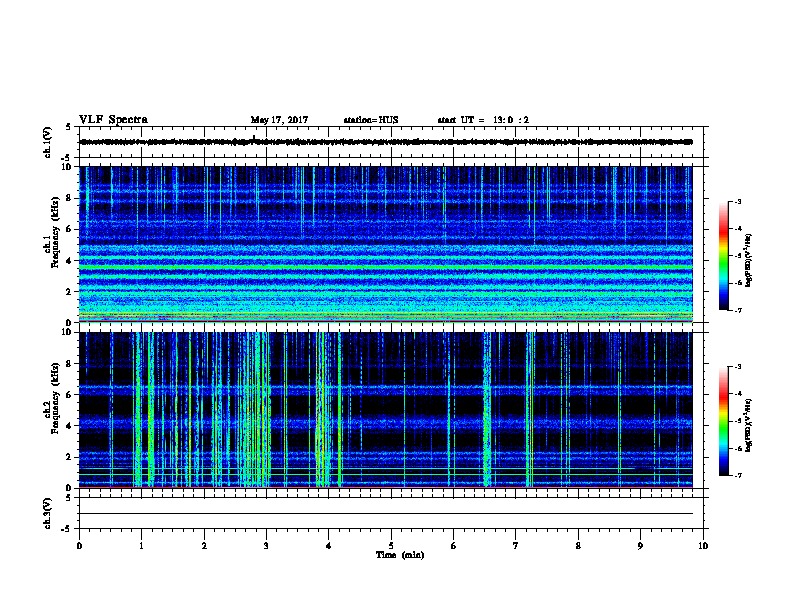The width and height of the screenshot is (792, 612).
Task: Click the ch.2 spectrogram color bar
Action: pos(724,421)
